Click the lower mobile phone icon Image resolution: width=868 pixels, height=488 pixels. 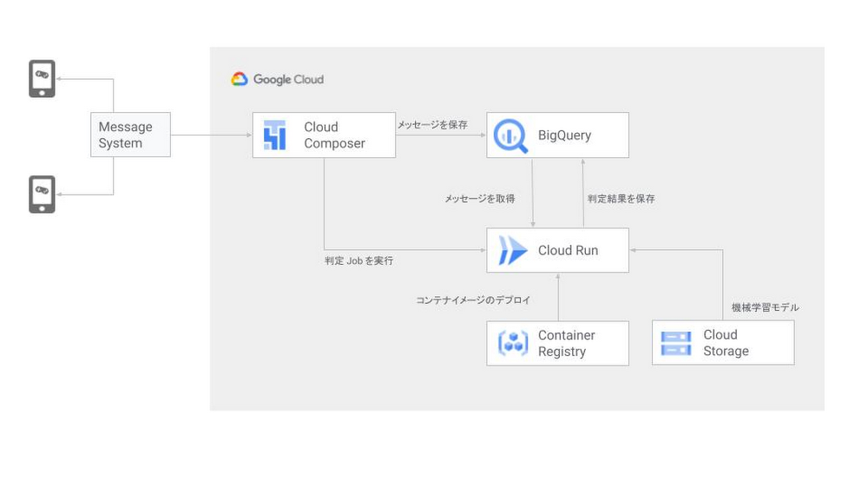[x=42, y=195]
